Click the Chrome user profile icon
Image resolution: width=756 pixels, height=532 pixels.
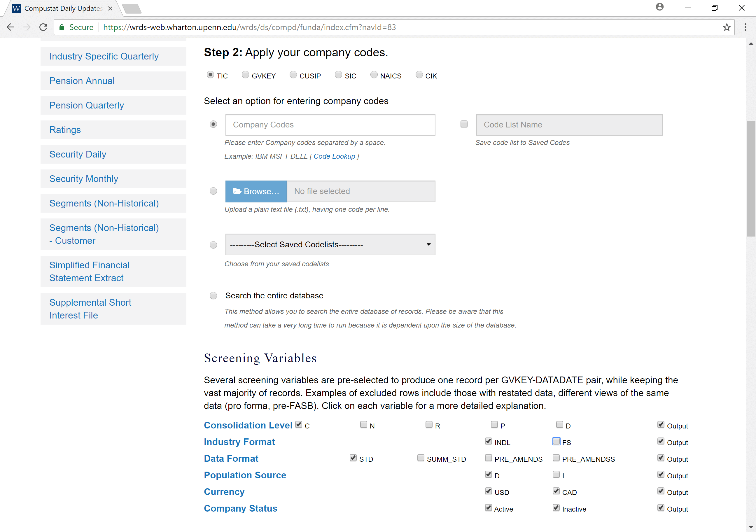659,7
